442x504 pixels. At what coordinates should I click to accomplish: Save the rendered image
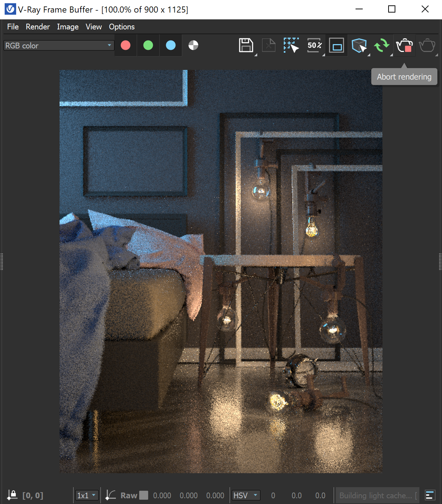pos(246,45)
